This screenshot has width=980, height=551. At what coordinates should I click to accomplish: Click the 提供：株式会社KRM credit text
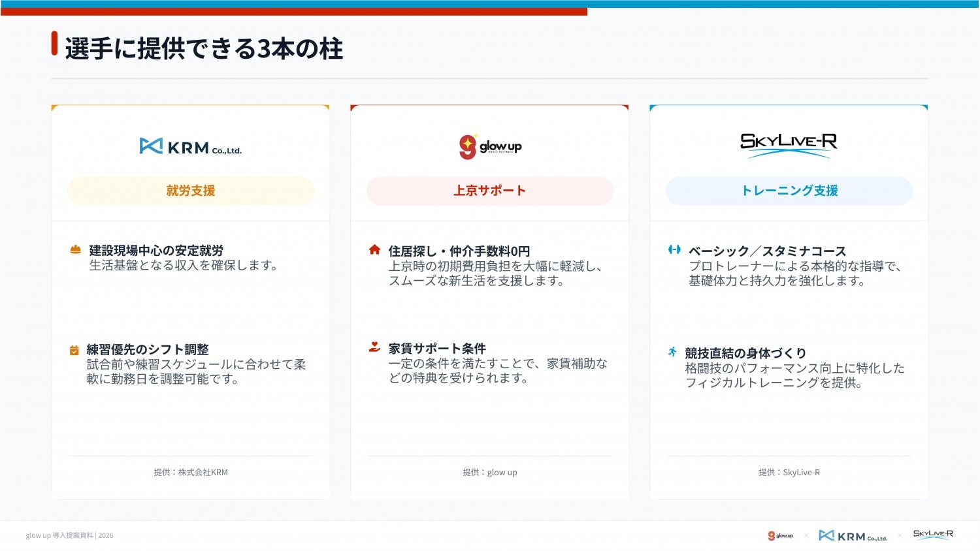pos(191,472)
